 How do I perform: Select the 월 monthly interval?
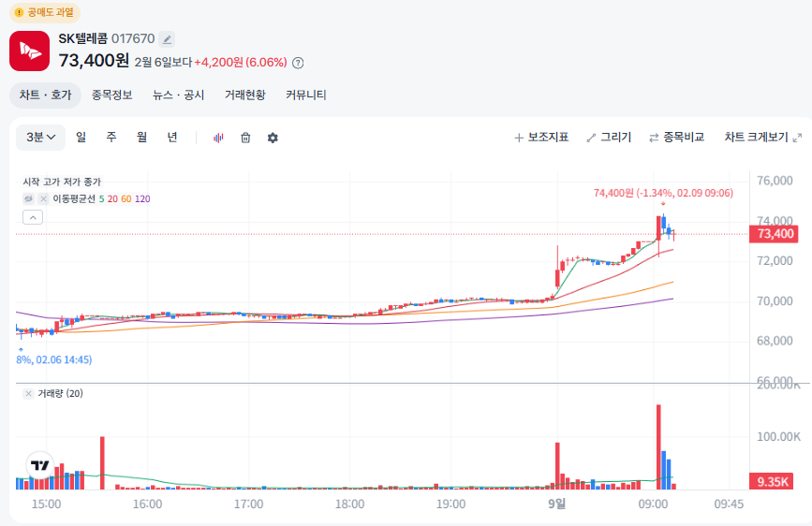142,138
